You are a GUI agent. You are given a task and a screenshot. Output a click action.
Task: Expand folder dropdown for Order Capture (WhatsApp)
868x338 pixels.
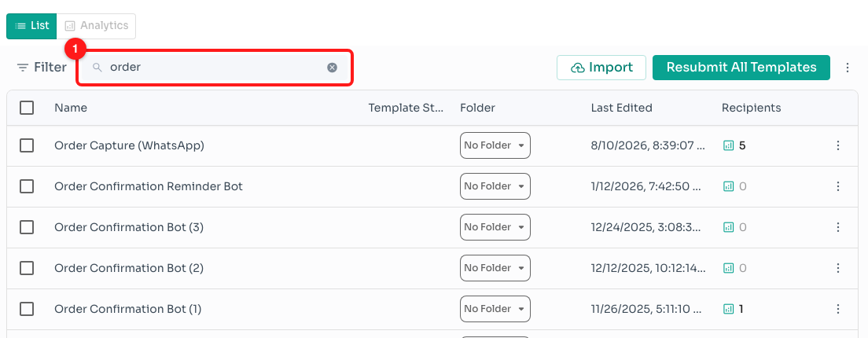[495, 145]
